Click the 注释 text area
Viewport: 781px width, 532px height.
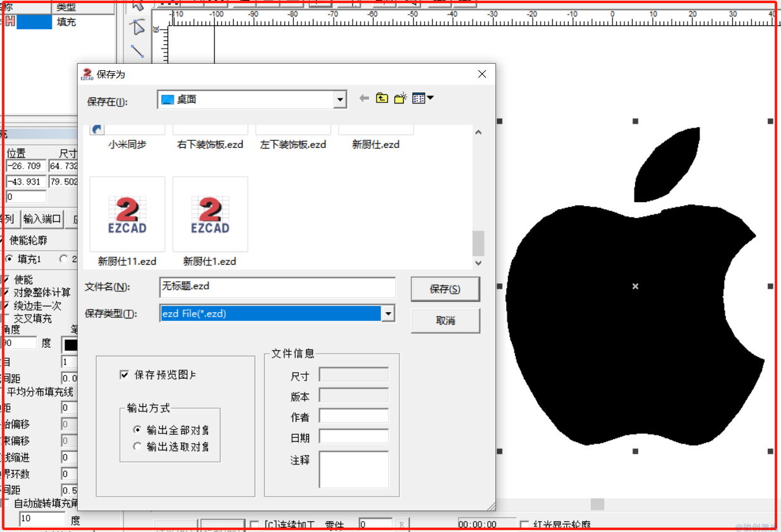tap(353, 469)
